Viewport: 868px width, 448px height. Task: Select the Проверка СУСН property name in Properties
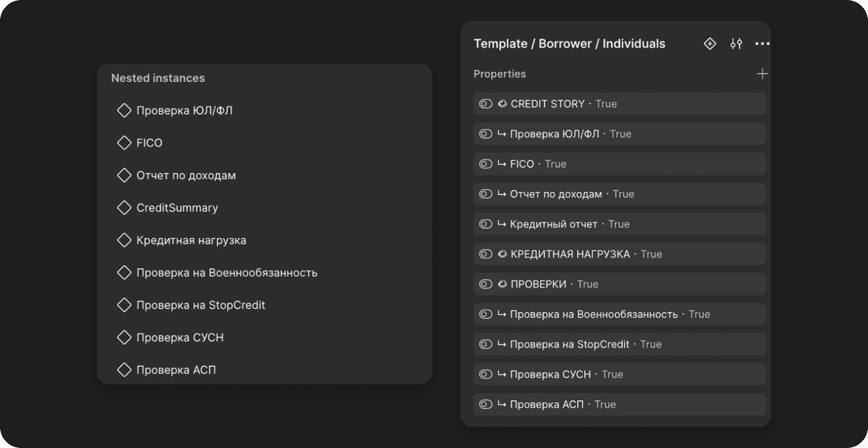(x=550, y=374)
